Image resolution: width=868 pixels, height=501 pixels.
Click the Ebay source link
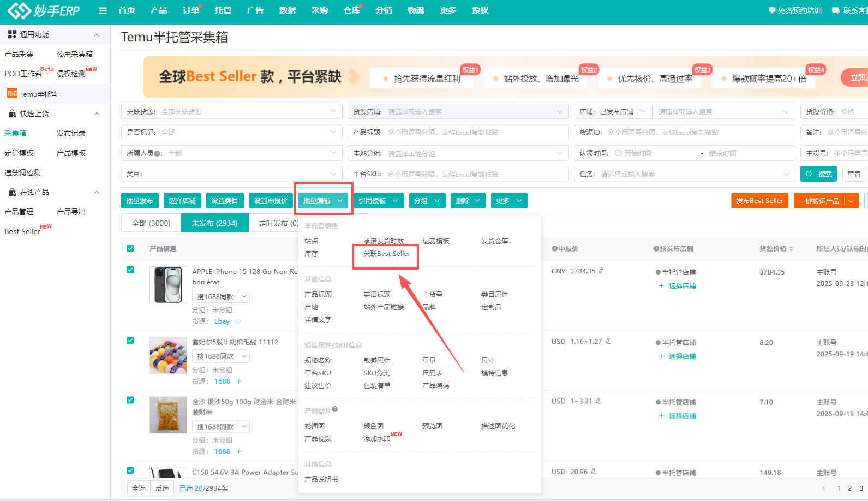tap(222, 321)
